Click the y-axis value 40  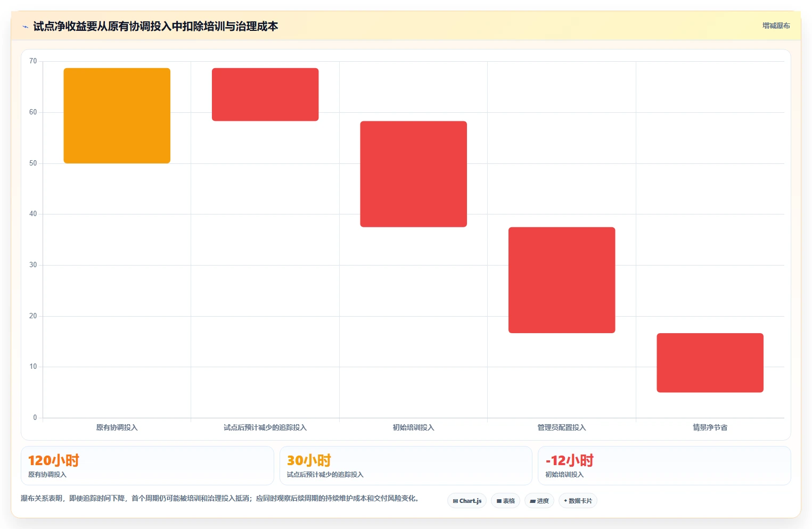tap(33, 214)
